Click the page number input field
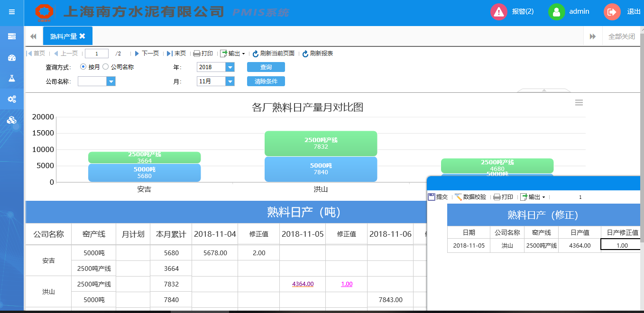The width and height of the screenshot is (644, 313). (x=96, y=54)
